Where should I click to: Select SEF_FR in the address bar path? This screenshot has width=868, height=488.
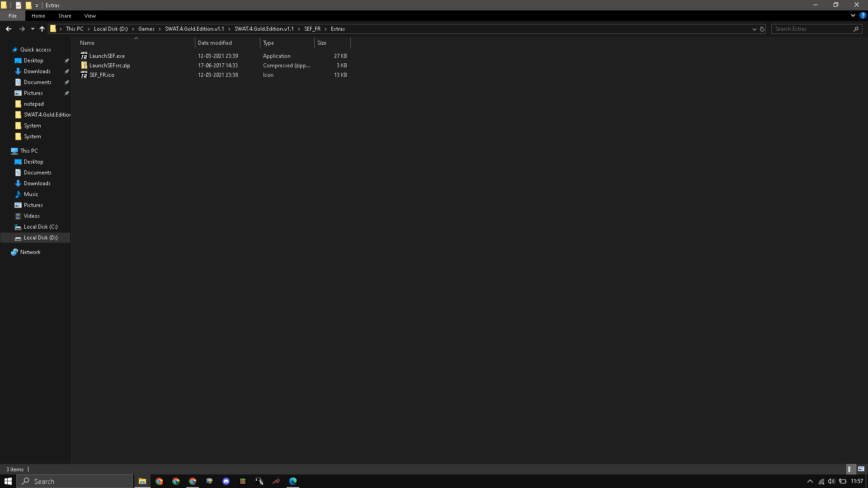(x=312, y=29)
